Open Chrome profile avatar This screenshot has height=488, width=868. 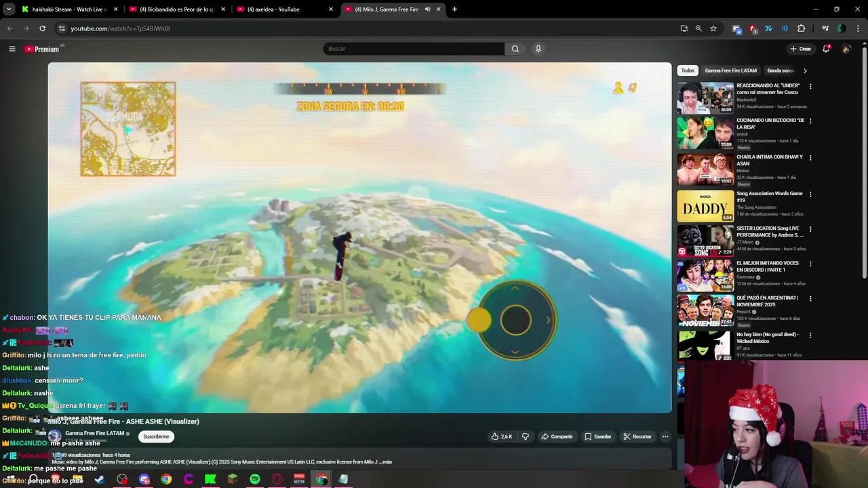click(842, 28)
